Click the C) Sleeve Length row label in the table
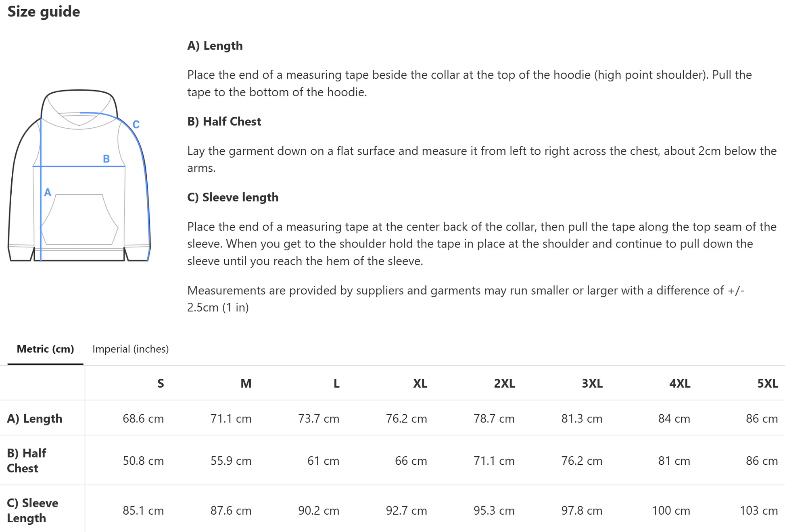The width and height of the screenshot is (785, 532). tap(33, 510)
